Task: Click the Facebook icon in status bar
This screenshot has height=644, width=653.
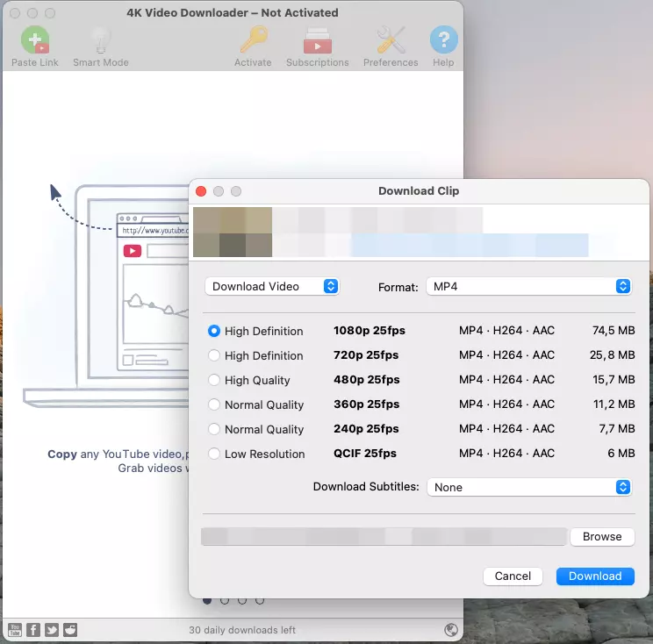Action: coord(33,629)
